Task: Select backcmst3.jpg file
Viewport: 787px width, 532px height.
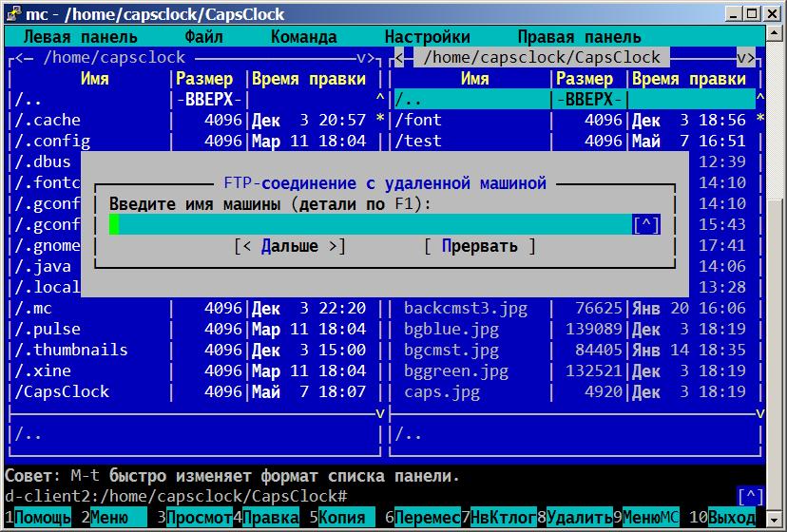Action: [575, 308]
